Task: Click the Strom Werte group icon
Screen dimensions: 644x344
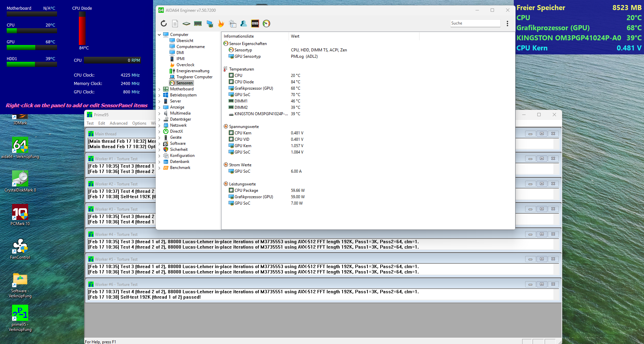Action: [x=226, y=165]
